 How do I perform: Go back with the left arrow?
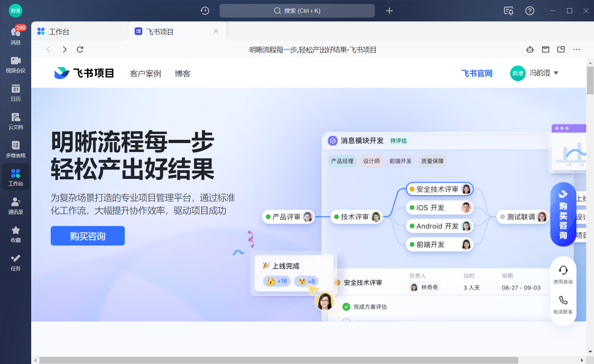[48, 49]
